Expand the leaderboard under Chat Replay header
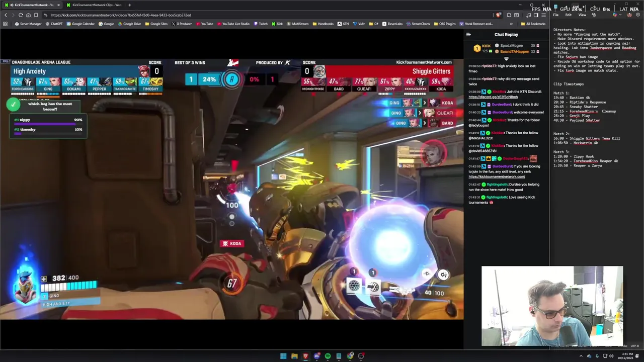This screenshot has width=644, height=362. (506, 59)
